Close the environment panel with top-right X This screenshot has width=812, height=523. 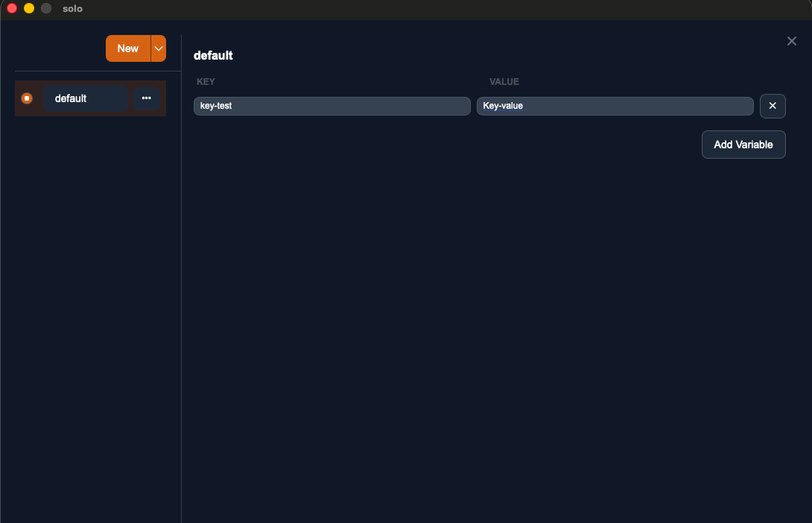792,41
